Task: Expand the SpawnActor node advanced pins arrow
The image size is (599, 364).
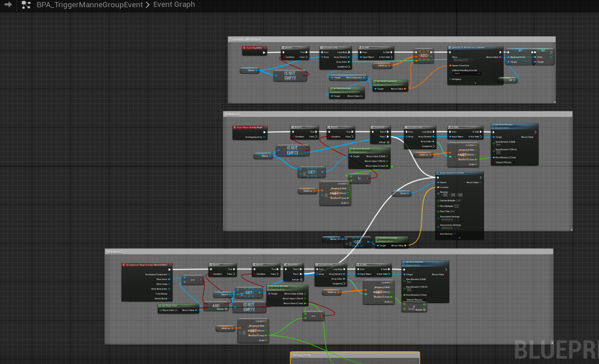Action: pos(475,83)
